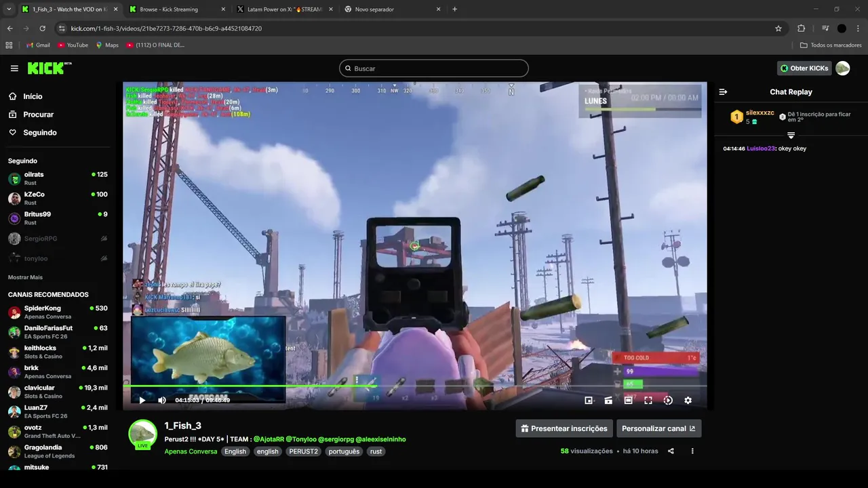This screenshot has width=868, height=488.
Task: Open @Tonyloo mention in the title
Action: 300,439
